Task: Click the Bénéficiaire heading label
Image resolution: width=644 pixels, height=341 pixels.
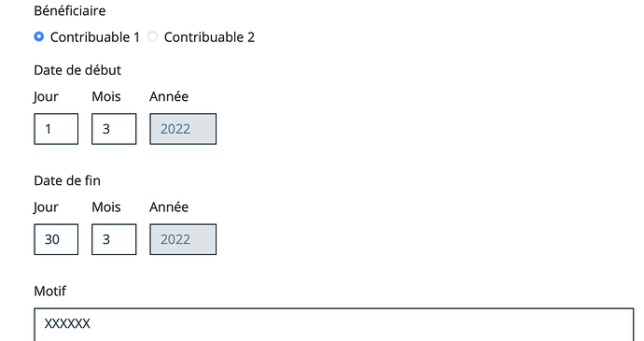Action: pos(70,10)
